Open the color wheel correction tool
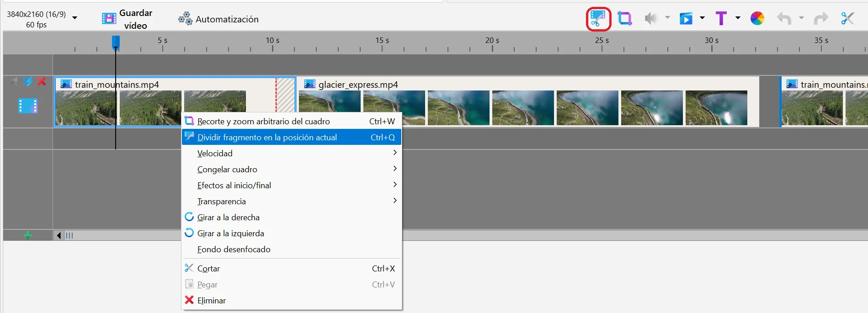 [757, 18]
